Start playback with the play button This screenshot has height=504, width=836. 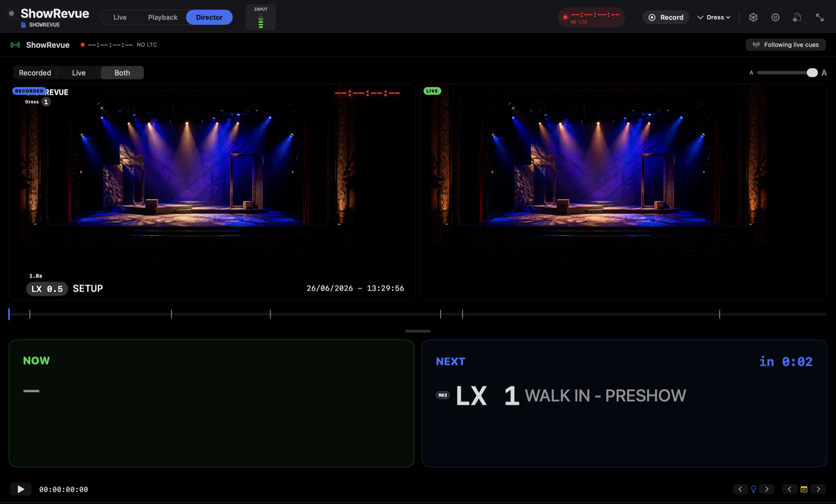pyautogui.click(x=20, y=489)
